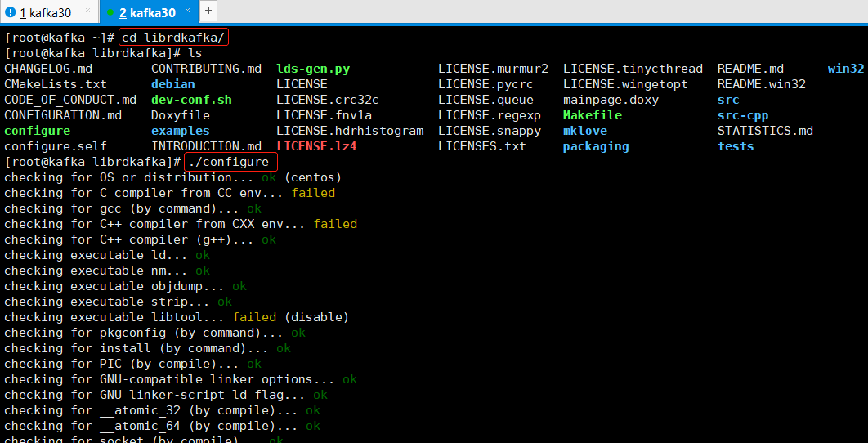Click the blue 'win32' directory name
This screenshot has height=443, width=868.
click(x=846, y=69)
